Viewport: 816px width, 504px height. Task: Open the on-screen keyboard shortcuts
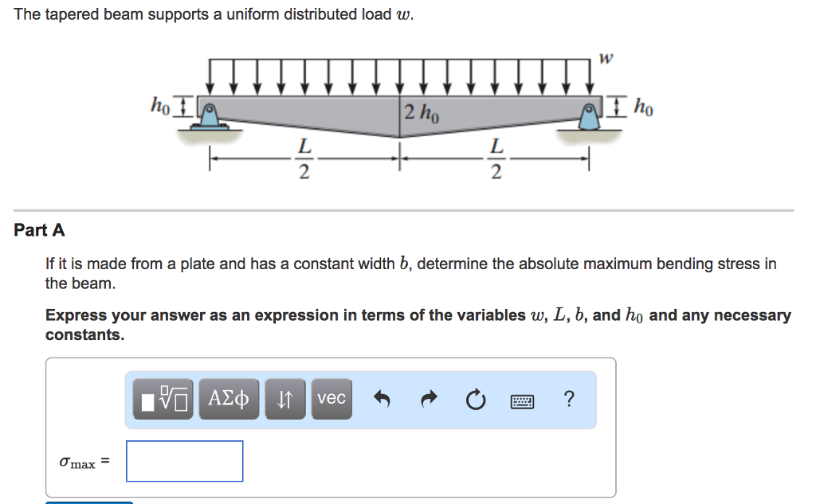pyautogui.click(x=522, y=400)
